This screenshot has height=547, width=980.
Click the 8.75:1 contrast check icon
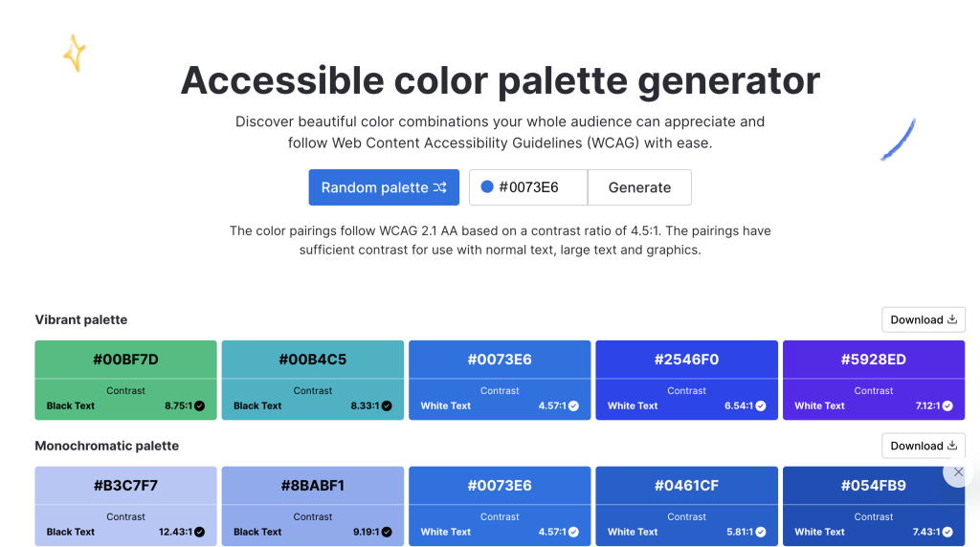pos(199,405)
